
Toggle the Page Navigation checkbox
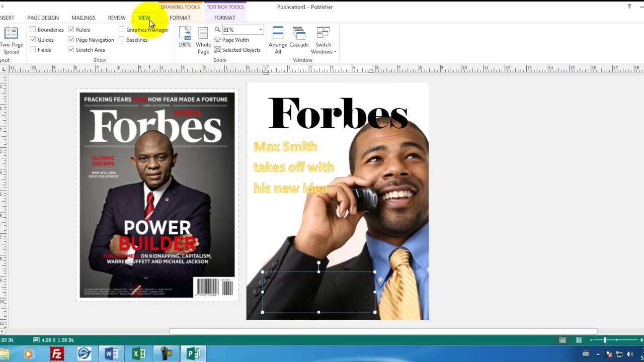tap(71, 40)
